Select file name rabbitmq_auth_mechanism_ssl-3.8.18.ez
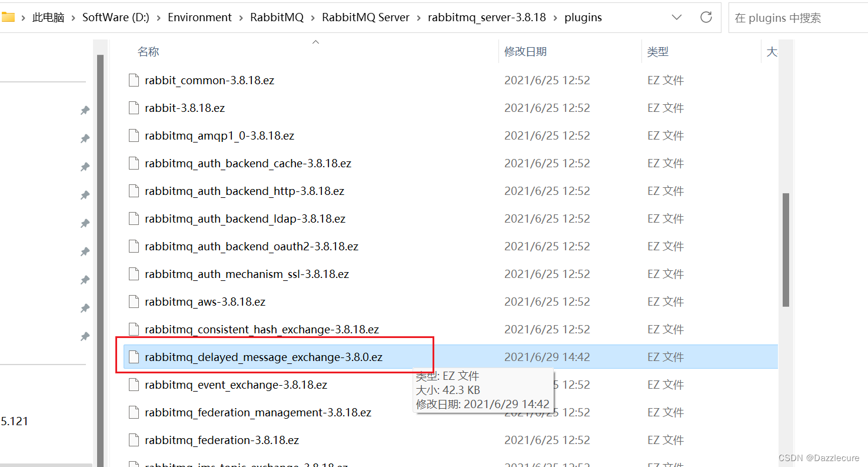This screenshot has height=467, width=868. (247, 274)
